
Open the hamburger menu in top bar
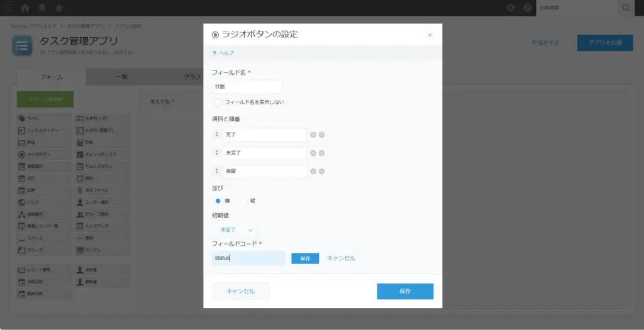[x=8, y=8]
